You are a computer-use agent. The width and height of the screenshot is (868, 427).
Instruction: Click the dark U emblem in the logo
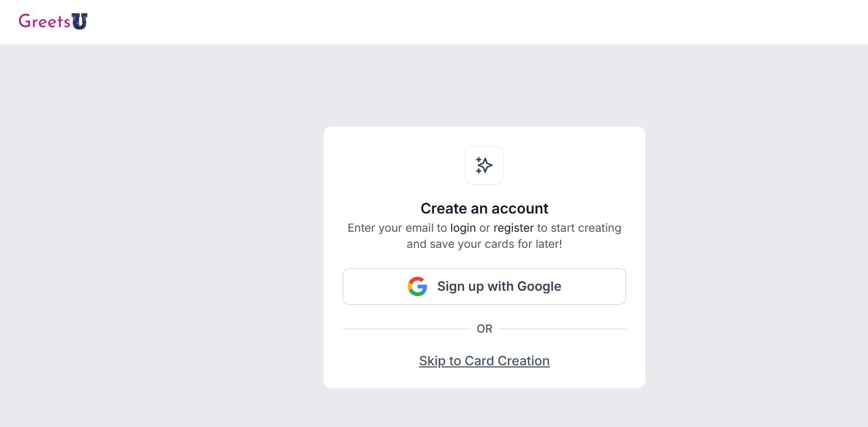(79, 21)
